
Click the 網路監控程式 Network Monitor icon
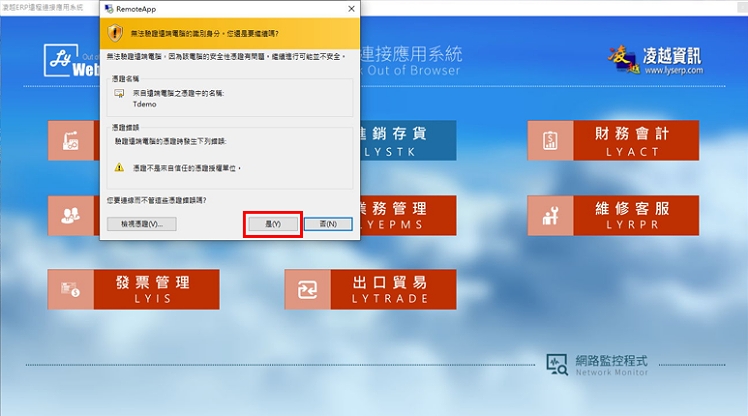[557, 363]
